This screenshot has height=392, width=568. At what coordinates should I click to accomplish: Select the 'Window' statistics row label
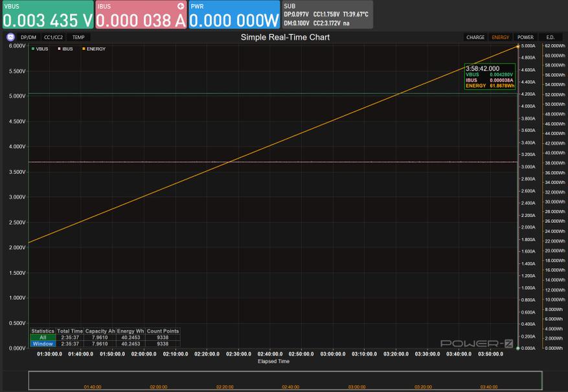43,344
